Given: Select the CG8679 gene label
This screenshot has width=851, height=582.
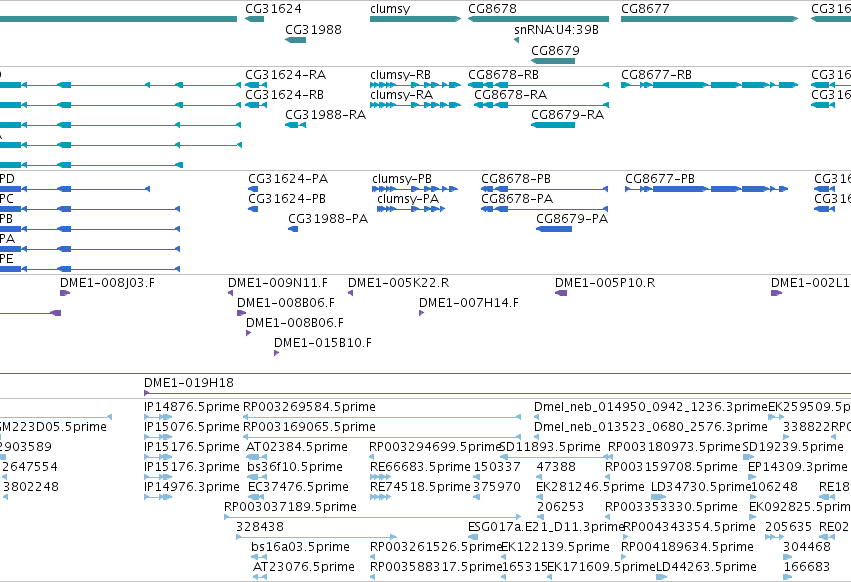Looking at the screenshot, I should point(555,50).
